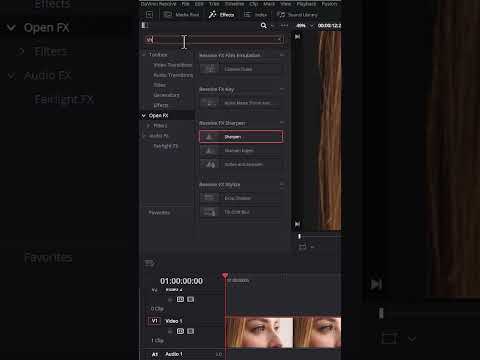This screenshot has height=360, width=480.
Task: Select the first clip on Video 1
Action: (259, 332)
